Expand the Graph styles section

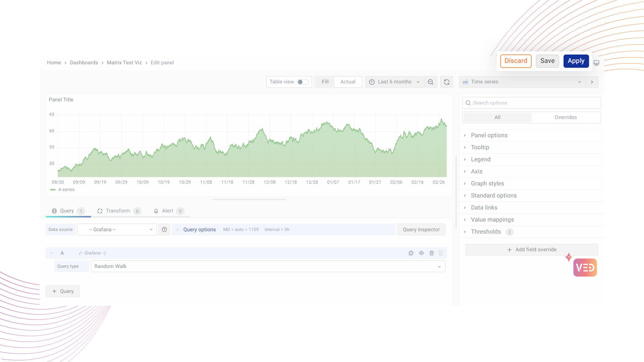coord(487,183)
